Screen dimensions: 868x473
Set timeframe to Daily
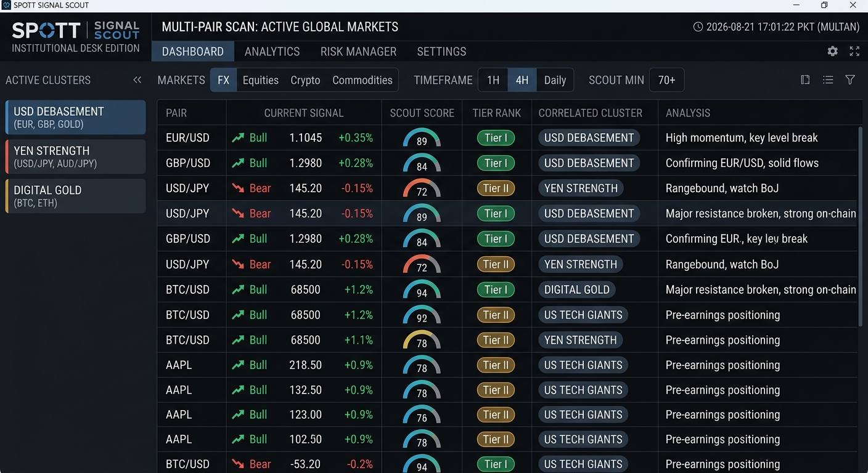555,80
